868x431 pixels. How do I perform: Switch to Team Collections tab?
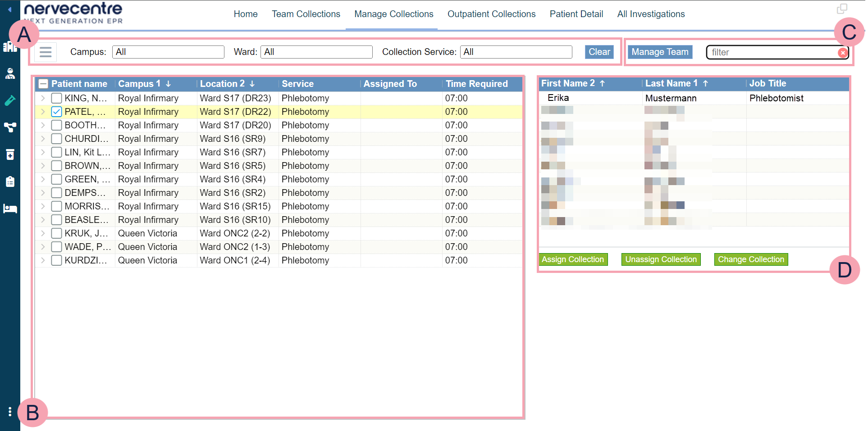point(306,14)
